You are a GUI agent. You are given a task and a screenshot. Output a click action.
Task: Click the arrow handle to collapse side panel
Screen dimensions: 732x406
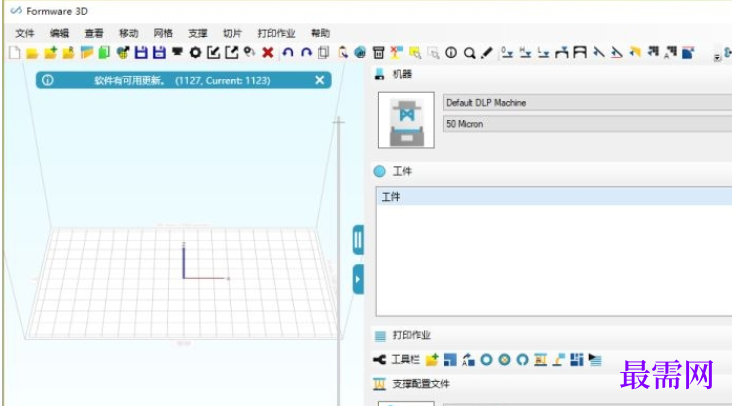[358, 279]
